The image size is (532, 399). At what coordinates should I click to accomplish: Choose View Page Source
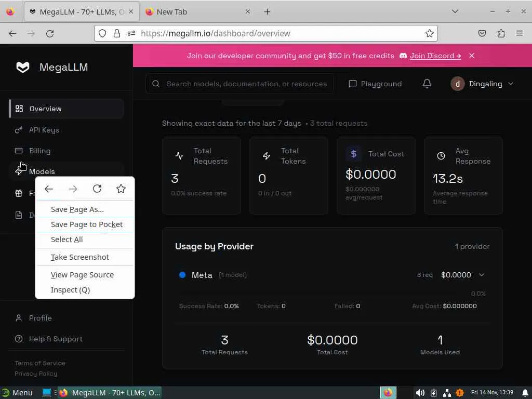(85, 275)
